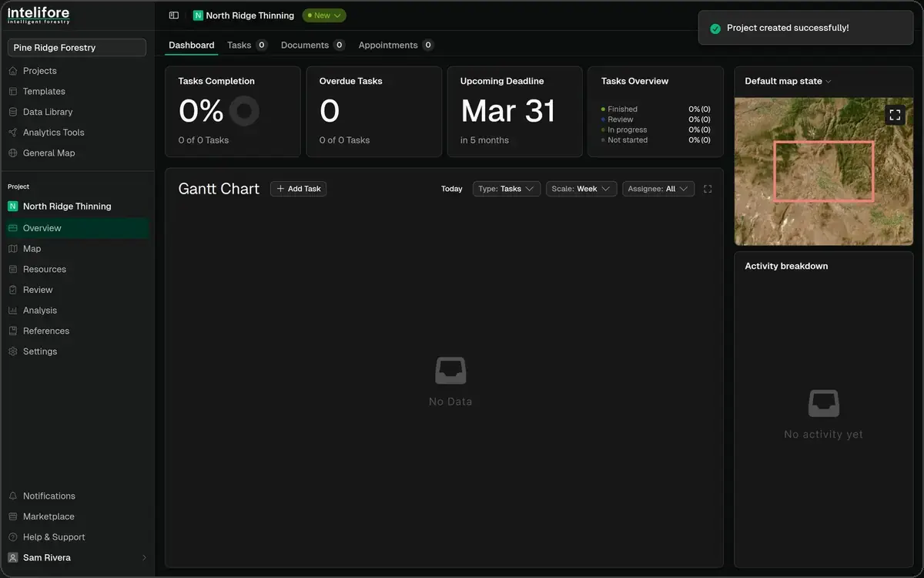924x578 pixels.
Task: Click the General Map globe icon
Action: pyautogui.click(x=13, y=153)
